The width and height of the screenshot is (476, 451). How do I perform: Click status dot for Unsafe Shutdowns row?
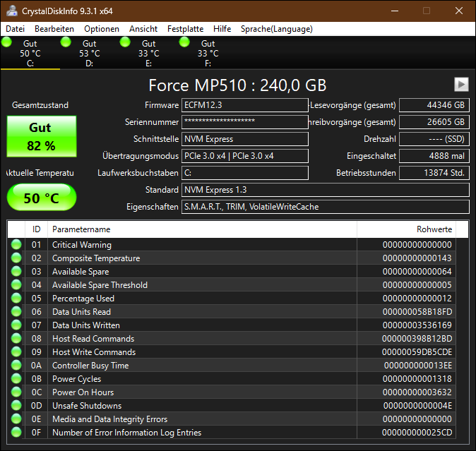pos(16,406)
